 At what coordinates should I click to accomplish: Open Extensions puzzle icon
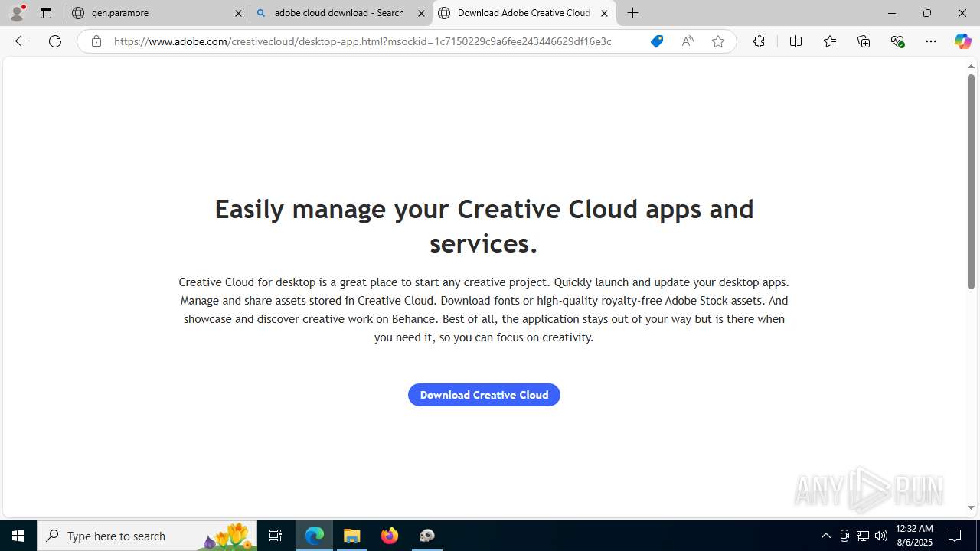click(x=759, y=41)
